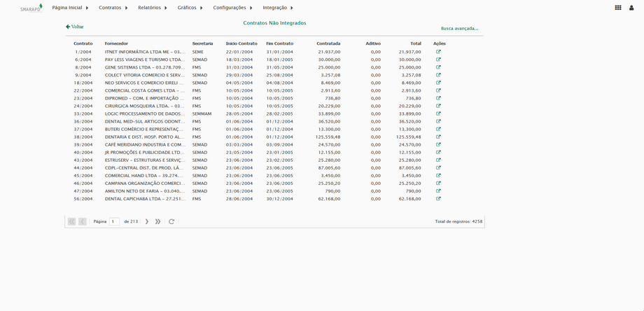Open contract 36/2004 action icon

coord(438,122)
